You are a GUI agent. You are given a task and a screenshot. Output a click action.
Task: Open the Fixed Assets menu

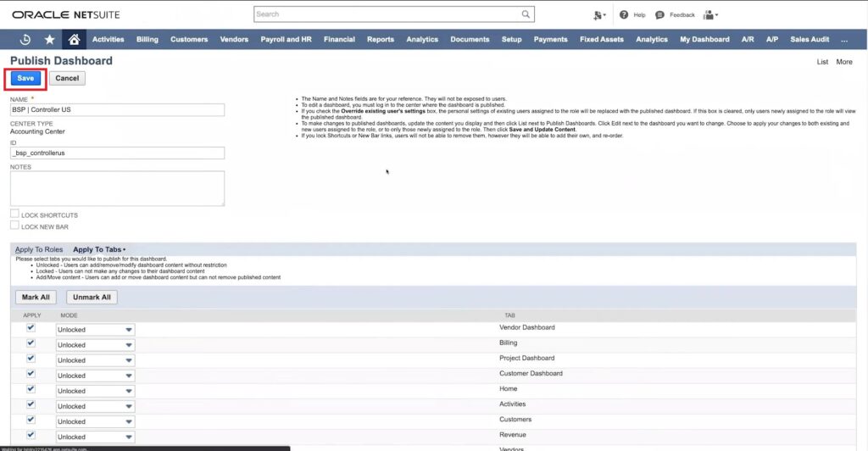[x=602, y=39]
